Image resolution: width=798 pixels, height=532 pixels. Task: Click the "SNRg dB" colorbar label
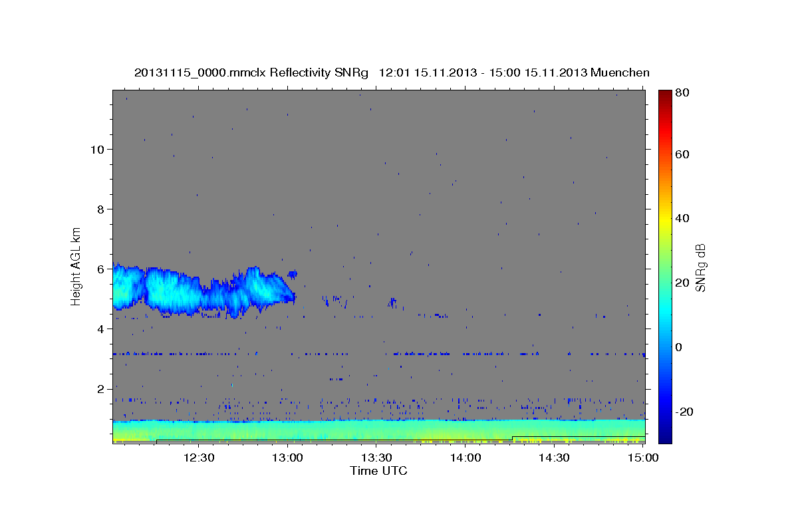tap(700, 267)
